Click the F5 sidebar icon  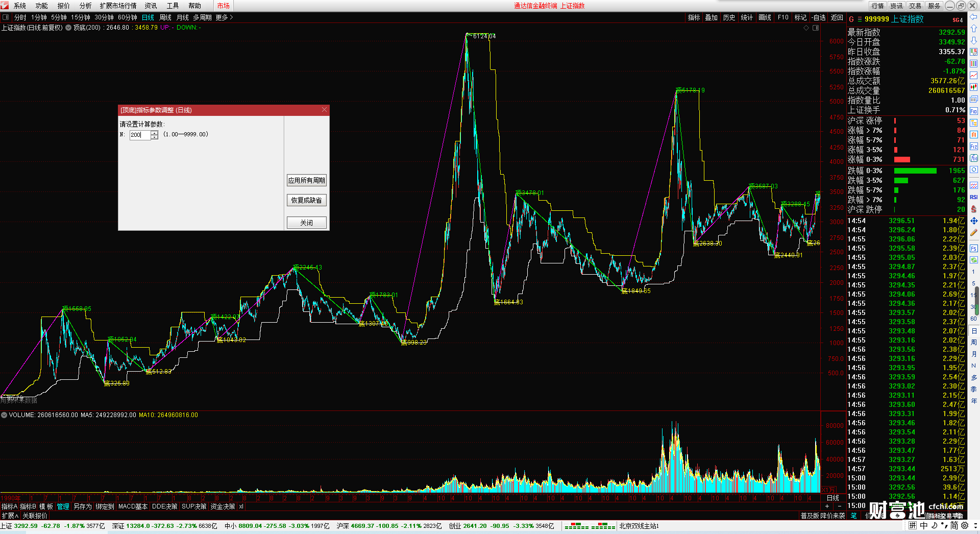pyautogui.click(x=974, y=249)
